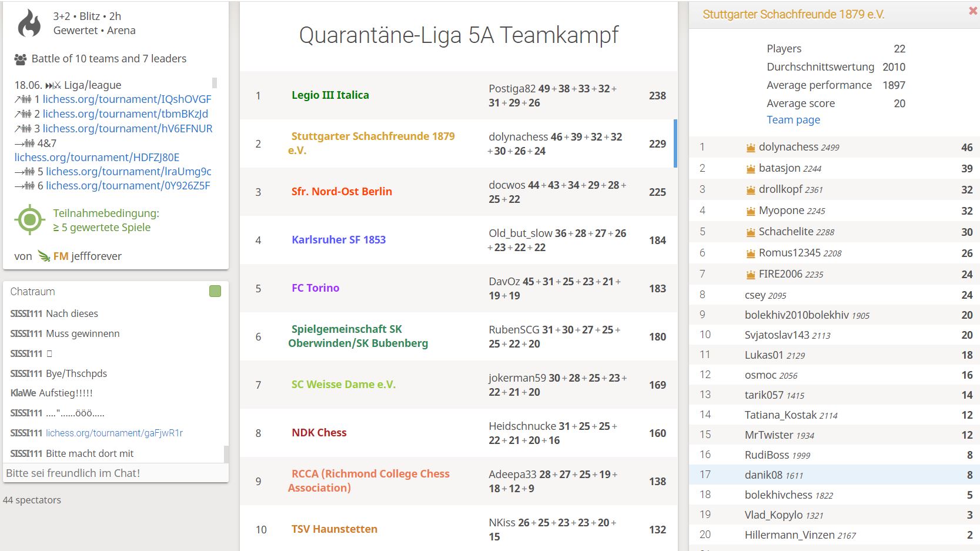
Task: Open jeffforever's profile
Action: (x=88, y=256)
